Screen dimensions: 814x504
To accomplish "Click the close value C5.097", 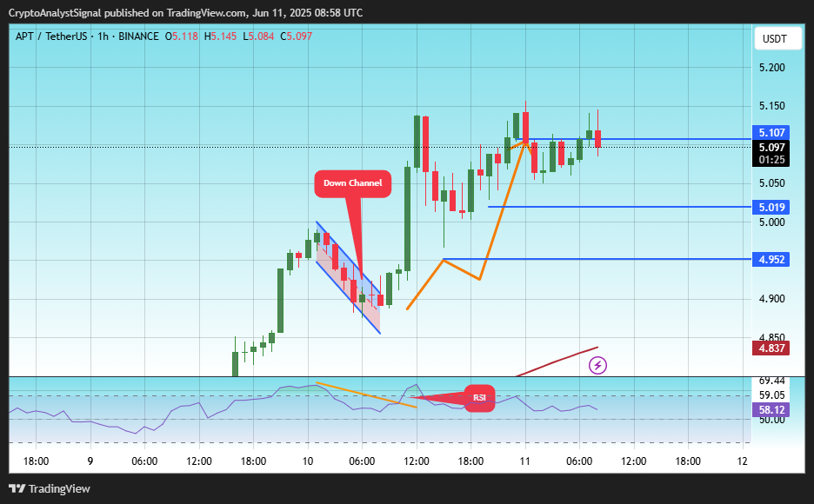I will tap(296, 36).
